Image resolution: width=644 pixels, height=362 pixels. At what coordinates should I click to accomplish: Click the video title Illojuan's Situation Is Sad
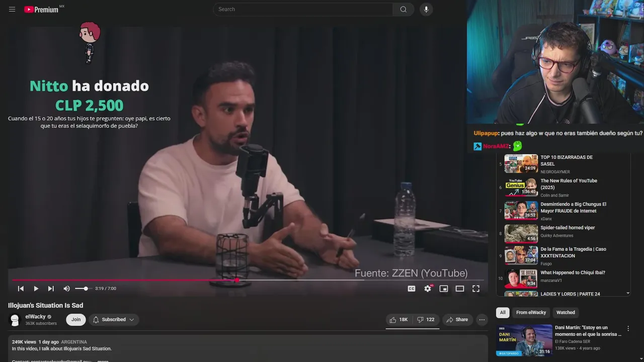46,305
